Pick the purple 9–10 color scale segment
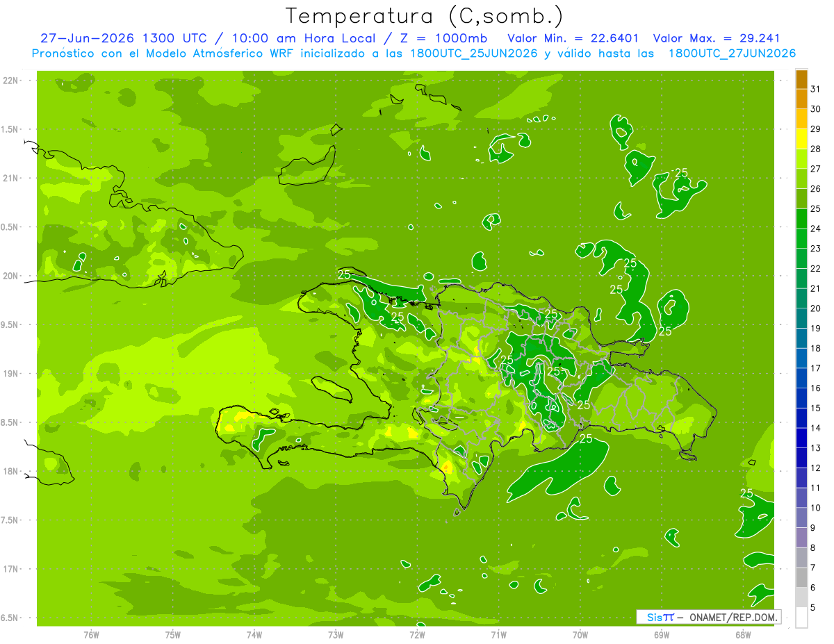The height and width of the screenshot is (644, 834). click(801, 518)
